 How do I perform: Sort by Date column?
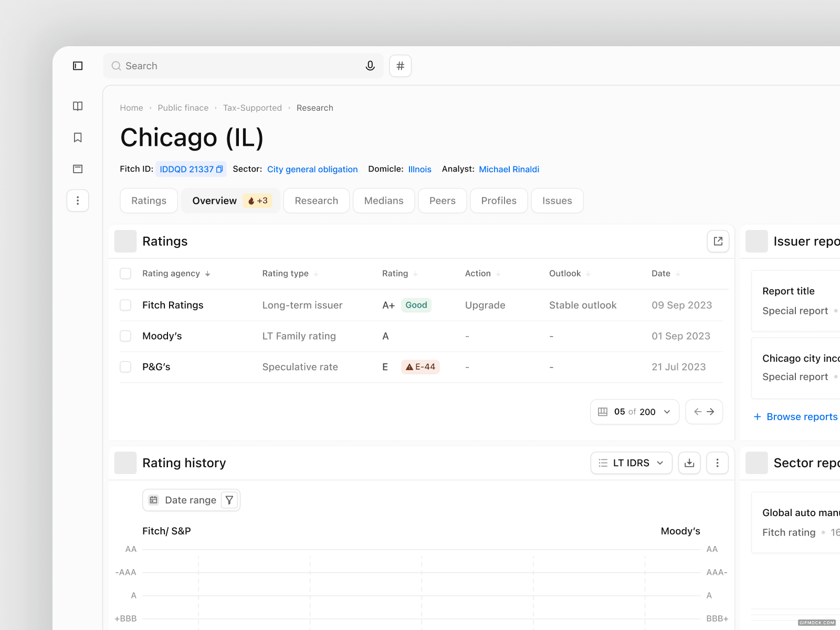(x=666, y=274)
